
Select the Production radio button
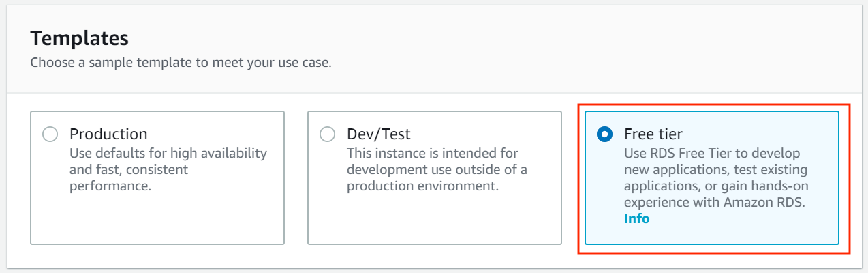50,134
